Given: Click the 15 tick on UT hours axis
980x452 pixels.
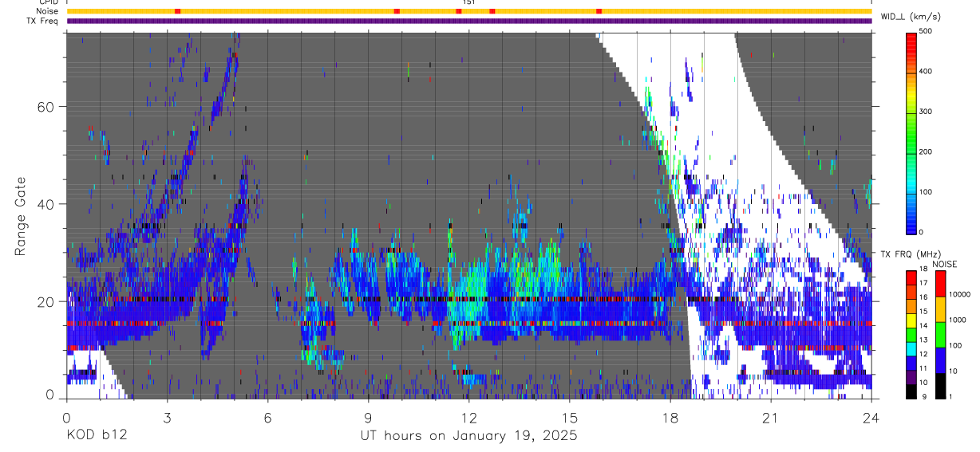Looking at the screenshot, I should tap(570, 417).
